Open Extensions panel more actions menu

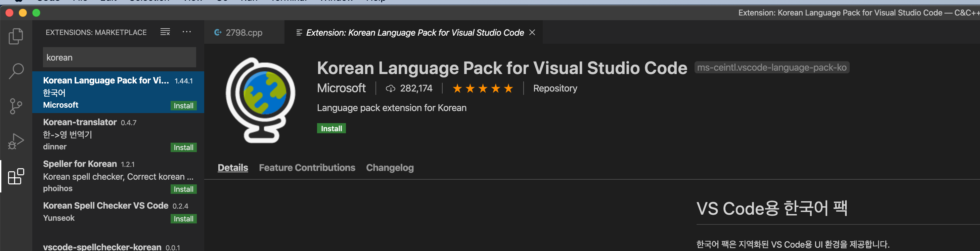coord(186,32)
